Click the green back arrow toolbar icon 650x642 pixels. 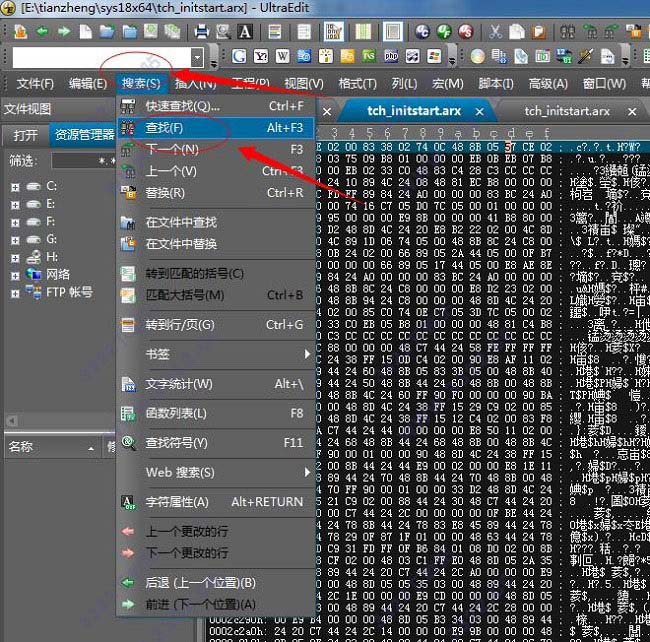coord(42,31)
